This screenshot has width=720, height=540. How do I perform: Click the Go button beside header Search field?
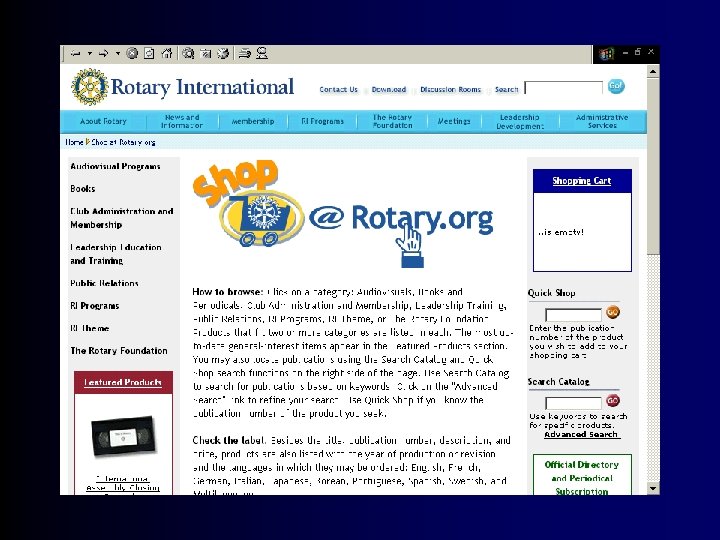(x=616, y=86)
